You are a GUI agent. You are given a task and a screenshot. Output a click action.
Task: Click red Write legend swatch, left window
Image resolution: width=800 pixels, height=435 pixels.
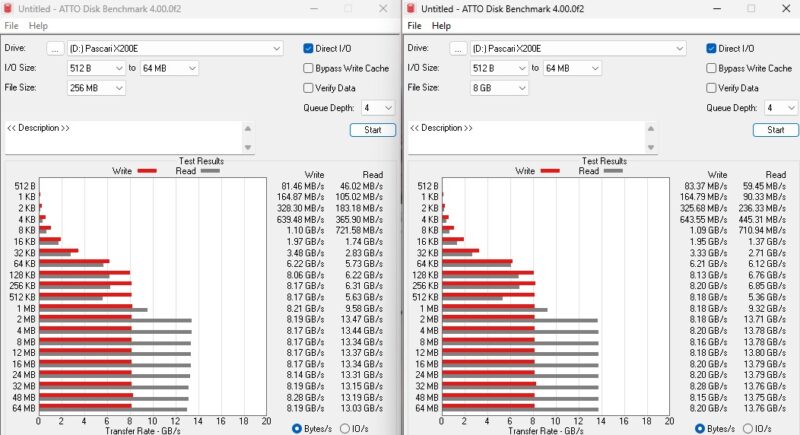pos(147,171)
